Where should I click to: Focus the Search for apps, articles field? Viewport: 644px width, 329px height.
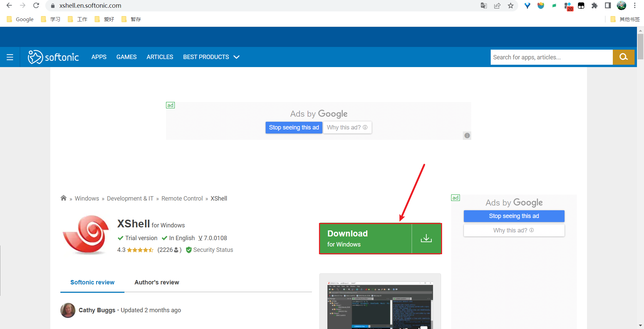click(x=551, y=57)
